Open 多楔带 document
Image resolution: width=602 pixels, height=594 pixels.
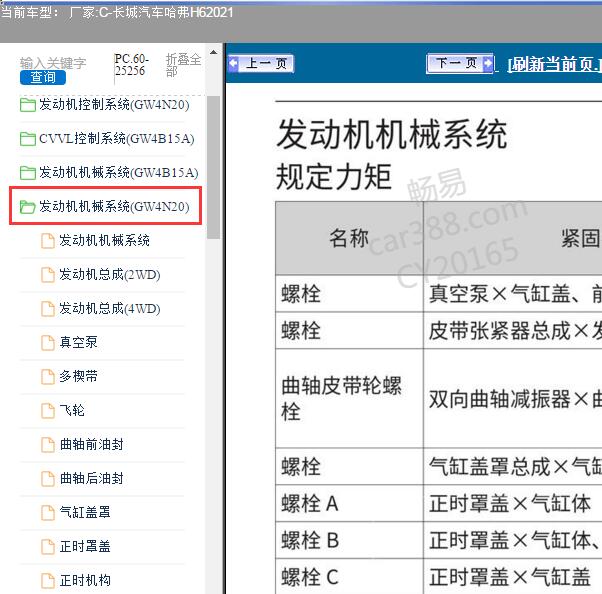pos(78,376)
